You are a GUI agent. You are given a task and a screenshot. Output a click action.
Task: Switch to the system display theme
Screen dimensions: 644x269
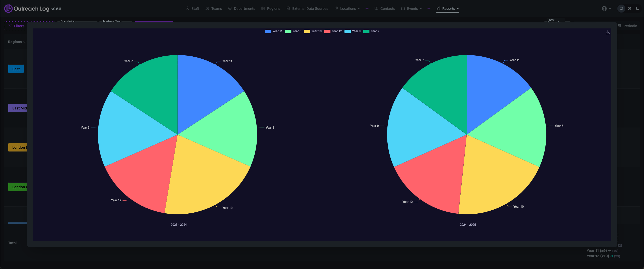pos(621,9)
